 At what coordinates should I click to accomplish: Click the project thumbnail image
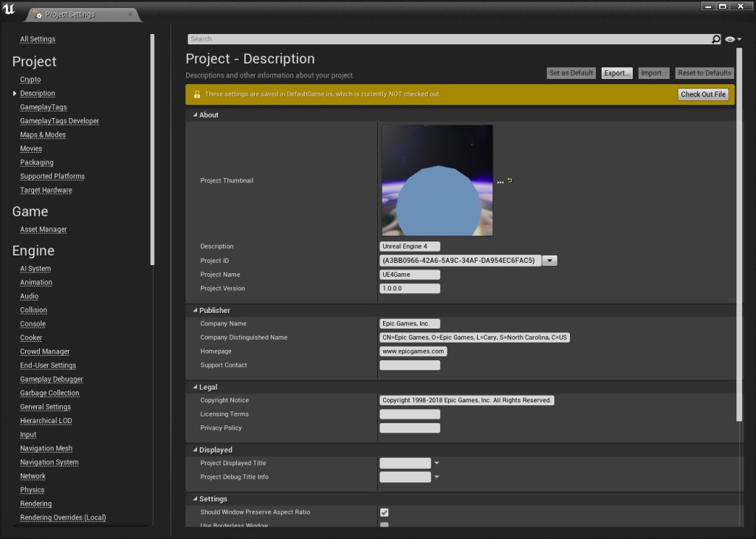pos(437,180)
